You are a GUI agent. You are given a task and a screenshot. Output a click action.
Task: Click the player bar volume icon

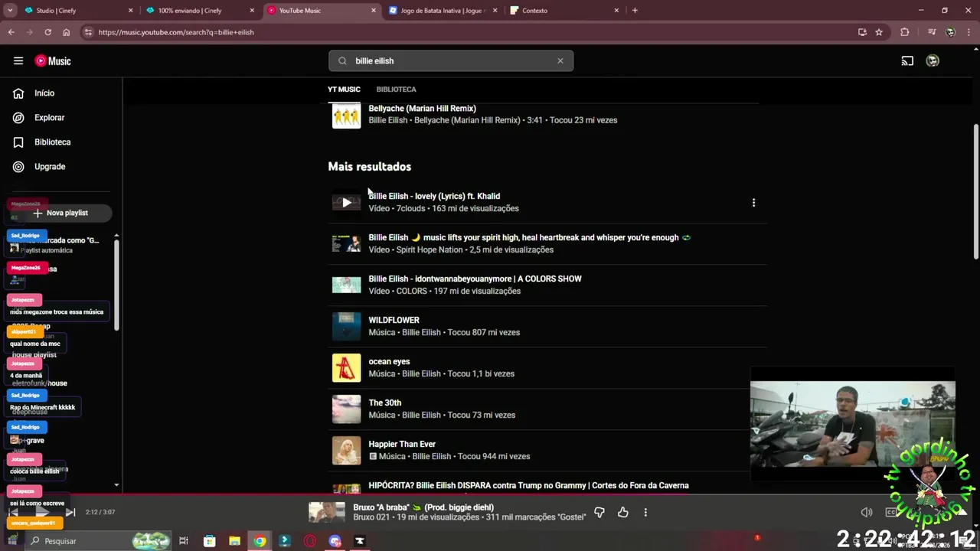[867, 512]
